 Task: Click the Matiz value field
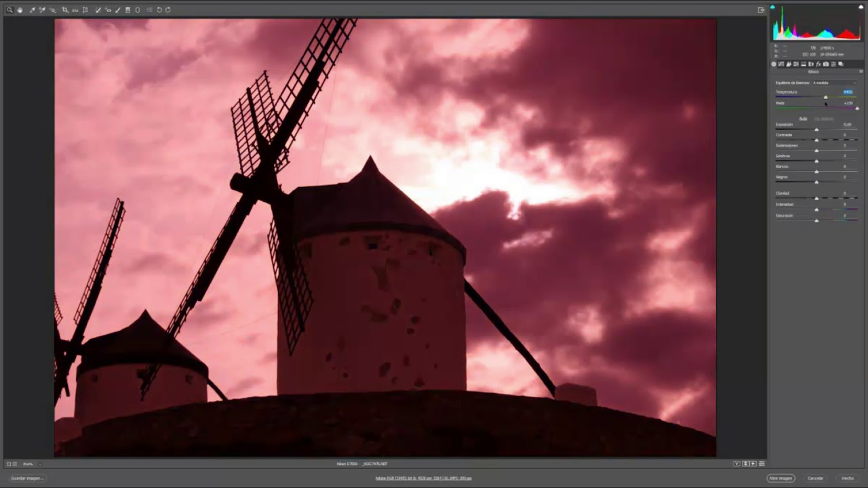tap(848, 103)
